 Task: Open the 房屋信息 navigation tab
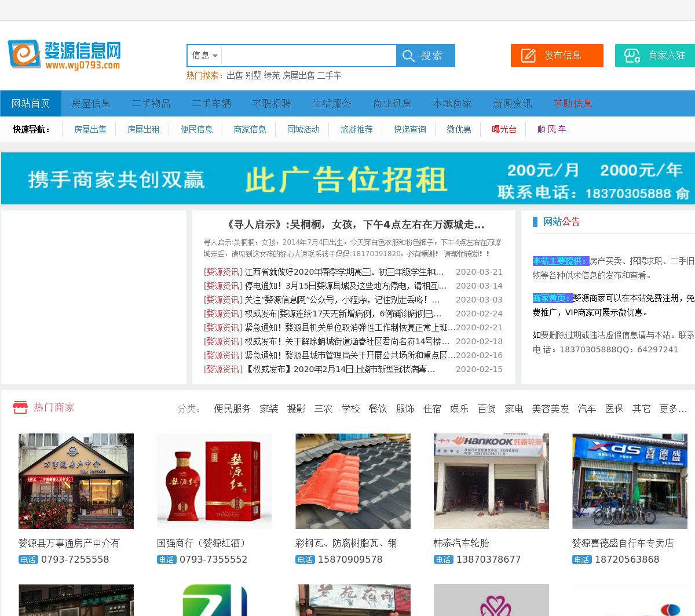(x=91, y=103)
